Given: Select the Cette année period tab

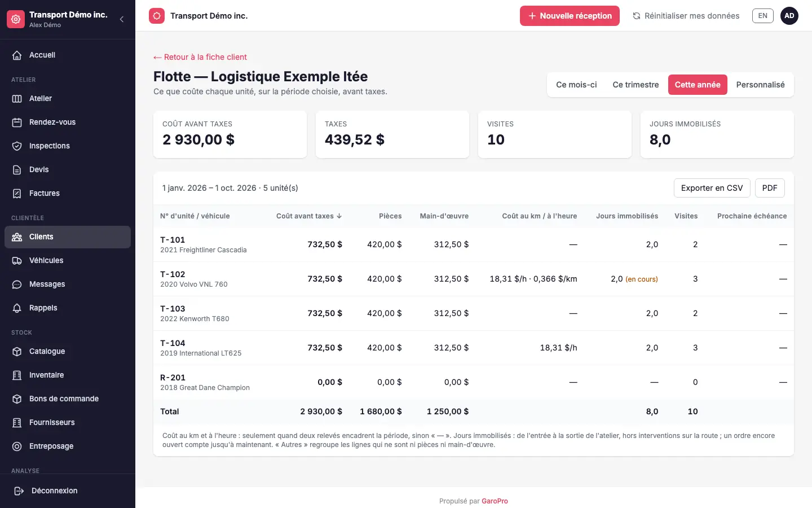Looking at the screenshot, I should point(698,85).
